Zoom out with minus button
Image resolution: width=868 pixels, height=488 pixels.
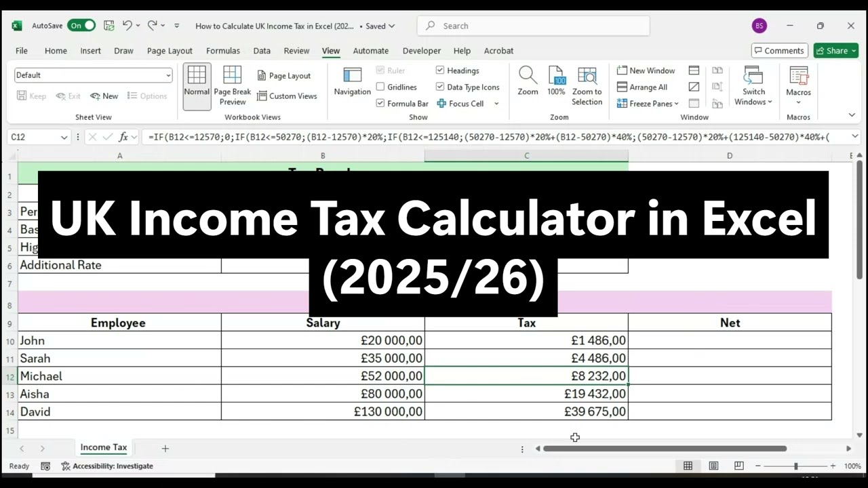(x=758, y=466)
